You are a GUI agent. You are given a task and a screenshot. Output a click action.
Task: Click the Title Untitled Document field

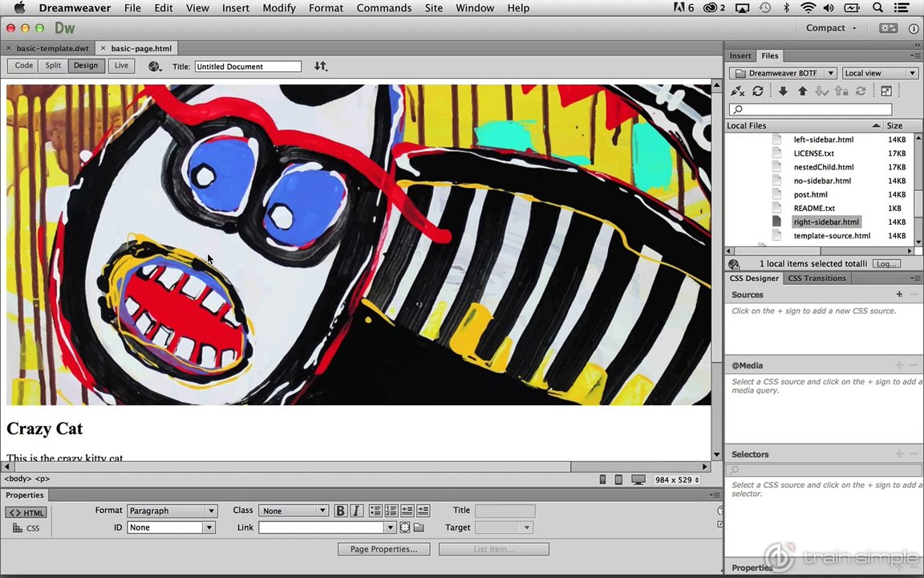coord(248,67)
